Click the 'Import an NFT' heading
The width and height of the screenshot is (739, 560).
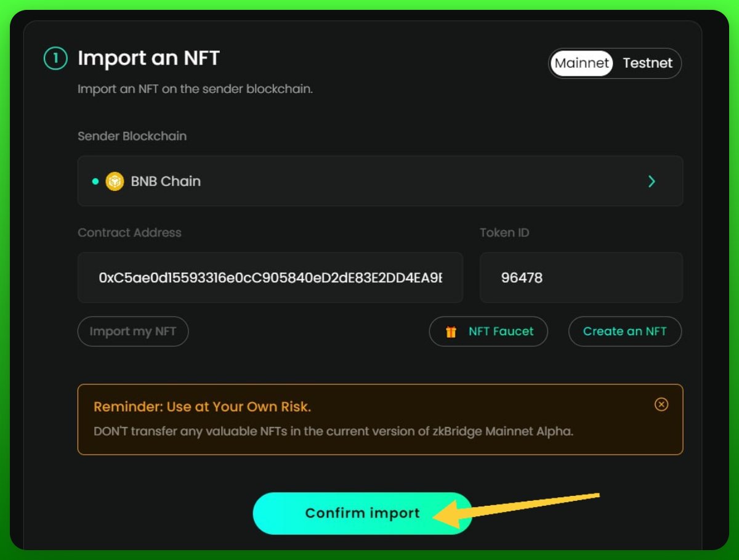[148, 59]
